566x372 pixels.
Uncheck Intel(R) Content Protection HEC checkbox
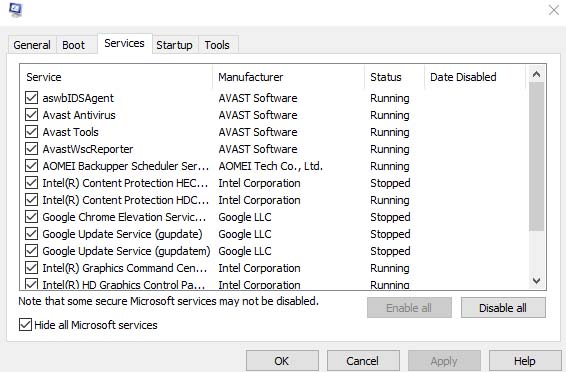(x=31, y=182)
